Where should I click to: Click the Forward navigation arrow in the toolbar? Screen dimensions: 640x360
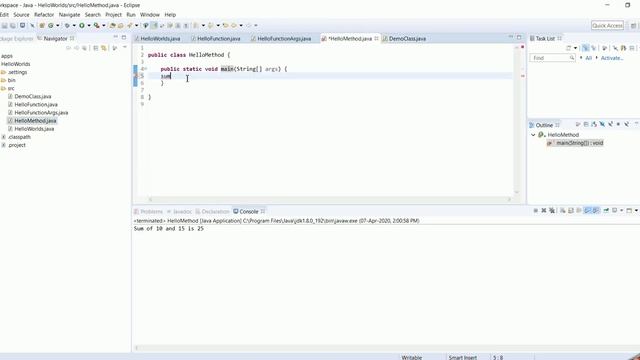point(248,25)
